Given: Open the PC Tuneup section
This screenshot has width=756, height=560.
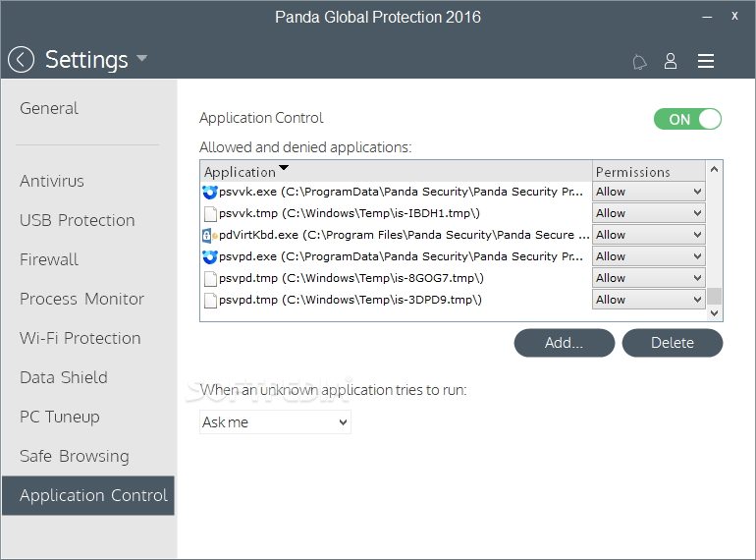Looking at the screenshot, I should click(60, 417).
